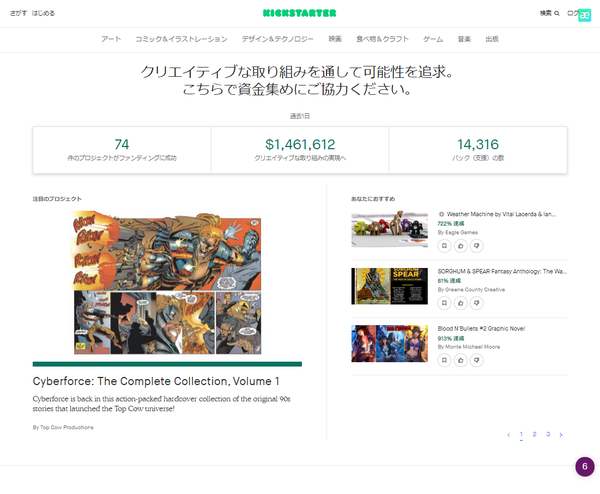Open the 音楽 category
The height and width of the screenshot is (494, 600).
point(464,39)
